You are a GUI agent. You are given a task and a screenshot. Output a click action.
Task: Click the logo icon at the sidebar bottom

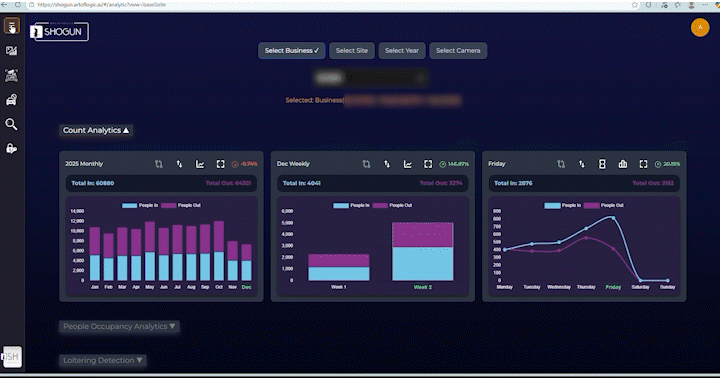pos(11,357)
